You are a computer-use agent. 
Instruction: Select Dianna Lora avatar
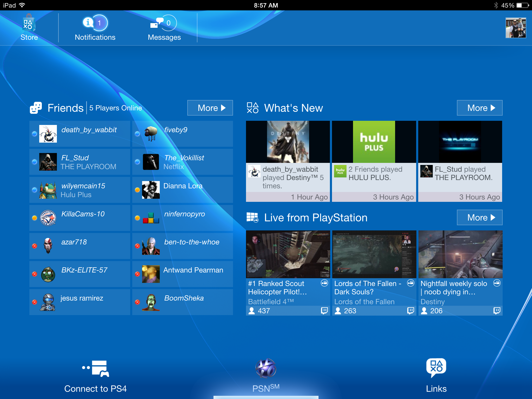pos(151,190)
